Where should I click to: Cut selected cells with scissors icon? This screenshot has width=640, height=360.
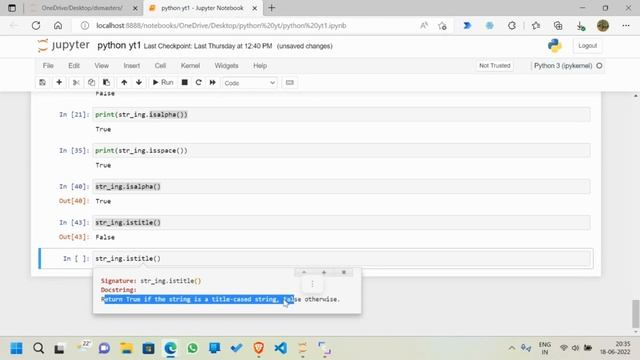[x=76, y=82]
